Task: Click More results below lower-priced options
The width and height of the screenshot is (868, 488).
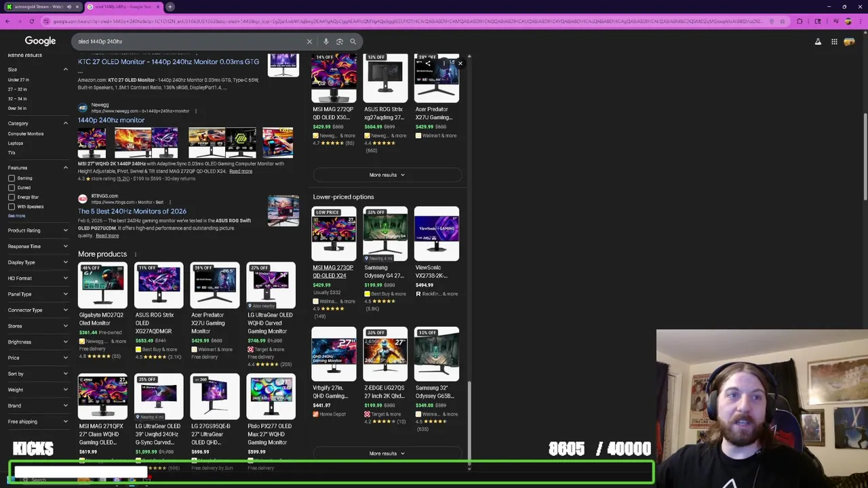Action: (x=387, y=453)
